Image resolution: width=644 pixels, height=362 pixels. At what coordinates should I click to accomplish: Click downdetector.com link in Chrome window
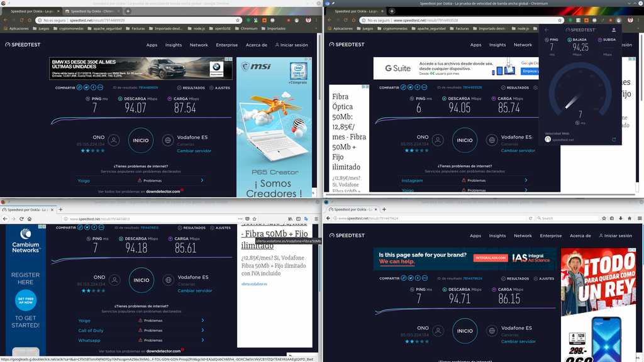point(163,192)
